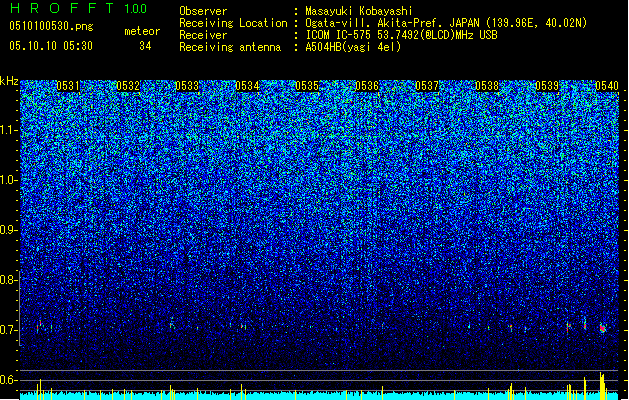Click the 0.7 kHz axis label
Viewport: 629px width, 400px height.
click(x=9, y=330)
